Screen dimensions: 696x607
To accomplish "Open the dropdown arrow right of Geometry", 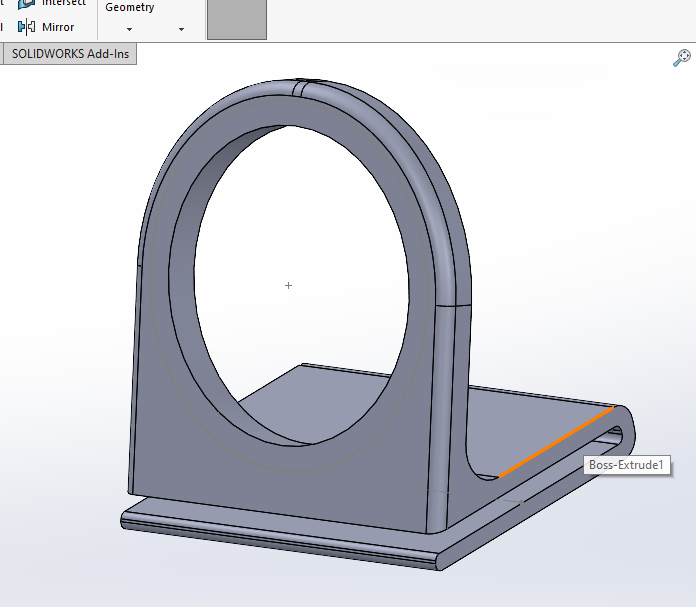I will click(x=181, y=29).
